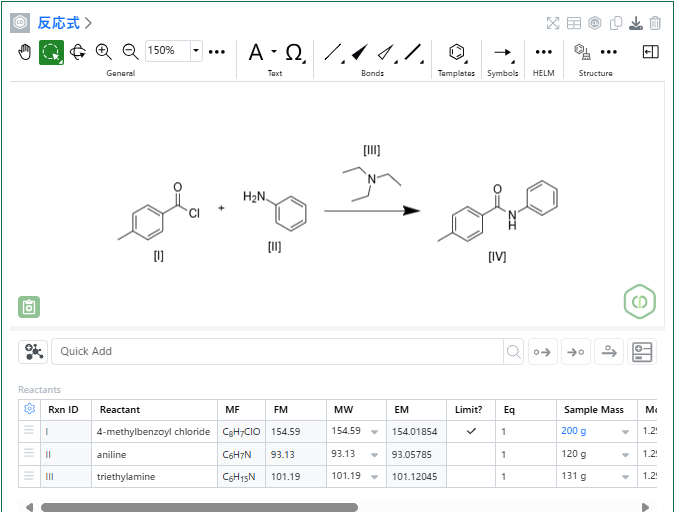Click the Zoom Out magnifier icon

[x=130, y=51]
